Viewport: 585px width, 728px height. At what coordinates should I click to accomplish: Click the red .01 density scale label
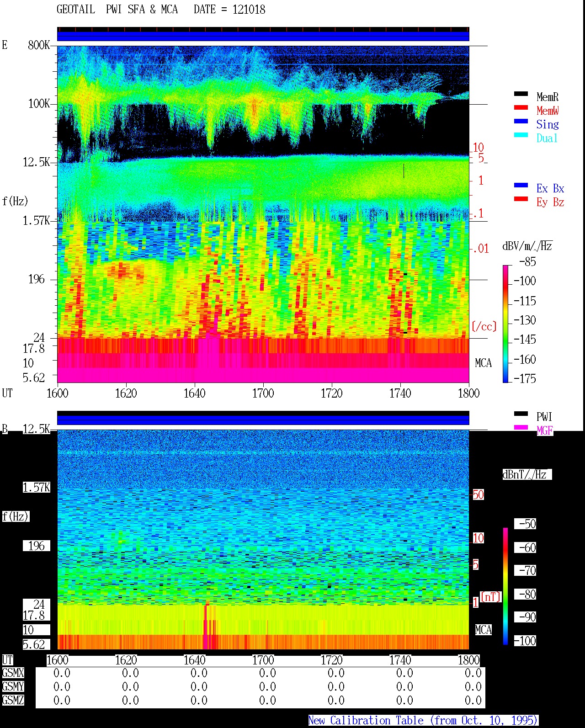(x=481, y=249)
